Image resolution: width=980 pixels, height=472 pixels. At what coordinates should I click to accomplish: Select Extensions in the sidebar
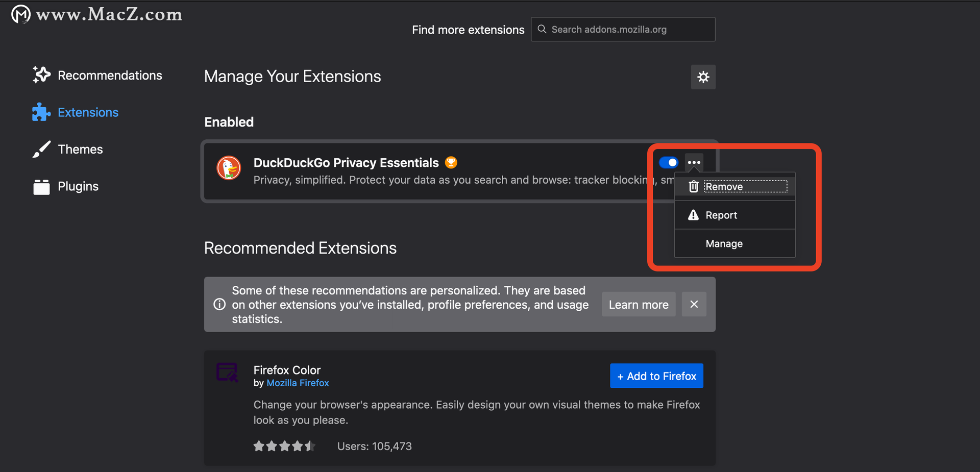tap(75, 112)
